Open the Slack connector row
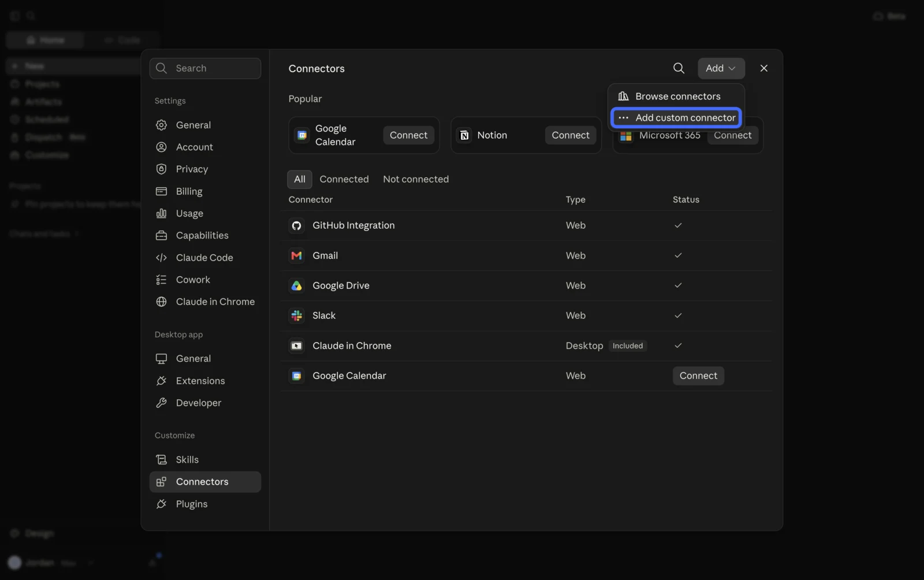 tap(526, 316)
